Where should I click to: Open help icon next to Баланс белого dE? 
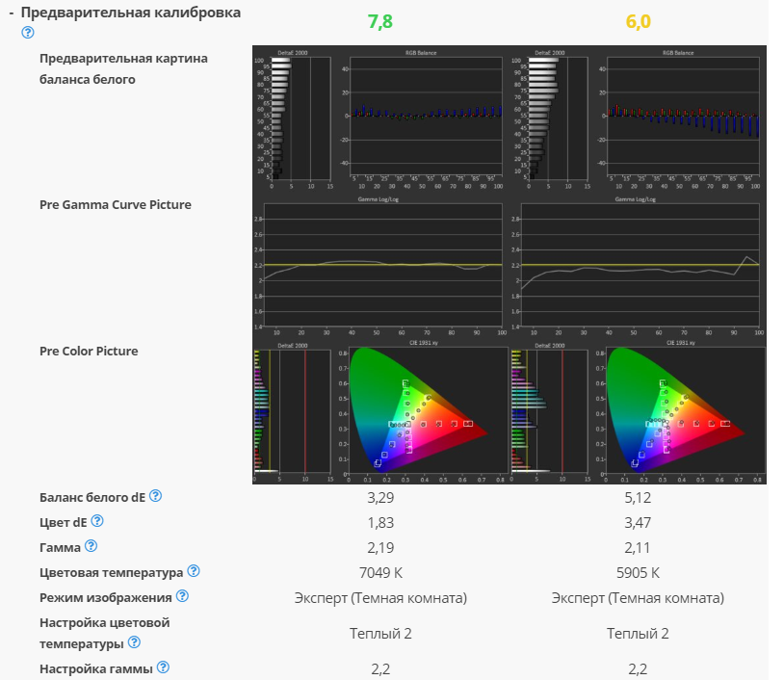coord(156,496)
